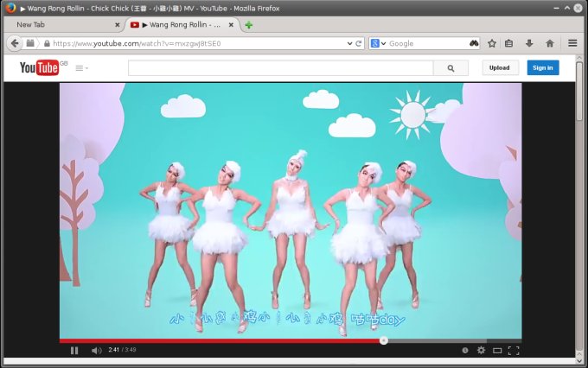Reload the current page
This screenshot has width=588, height=368.
pos(359,43)
